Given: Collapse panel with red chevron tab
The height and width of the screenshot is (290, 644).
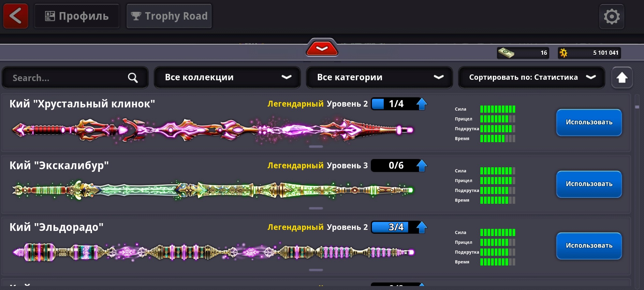Looking at the screenshot, I should pyautogui.click(x=322, y=49).
